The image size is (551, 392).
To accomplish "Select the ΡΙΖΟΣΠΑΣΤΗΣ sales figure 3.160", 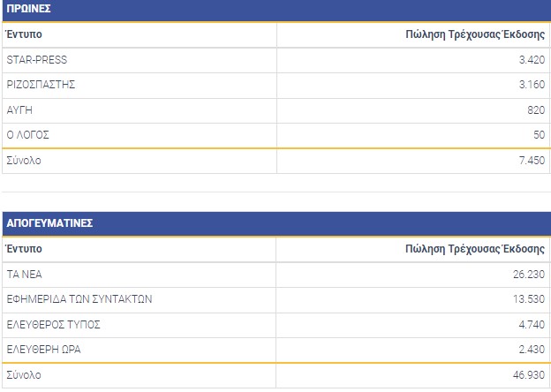I will point(532,85).
